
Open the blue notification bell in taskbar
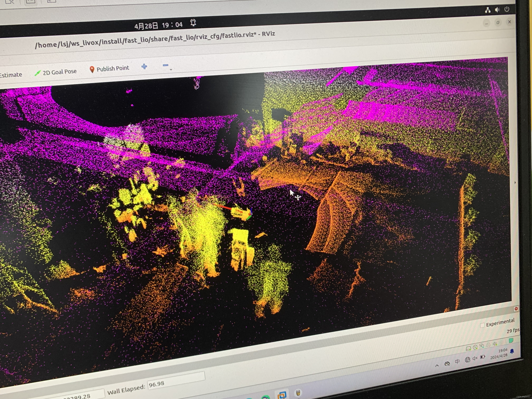(512, 351)
